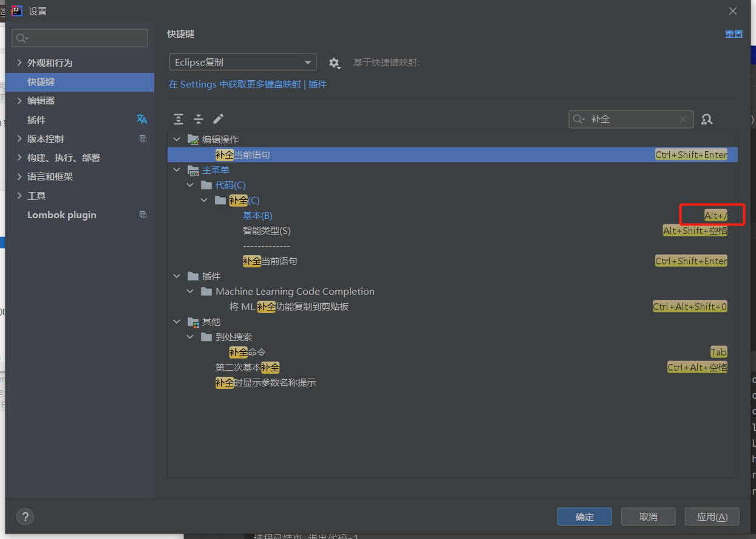This screenshot has height=539, width=756.
Task: Click the Ctrl+Alt+空格 shortcut label
Action: click(x=698, y=367)
